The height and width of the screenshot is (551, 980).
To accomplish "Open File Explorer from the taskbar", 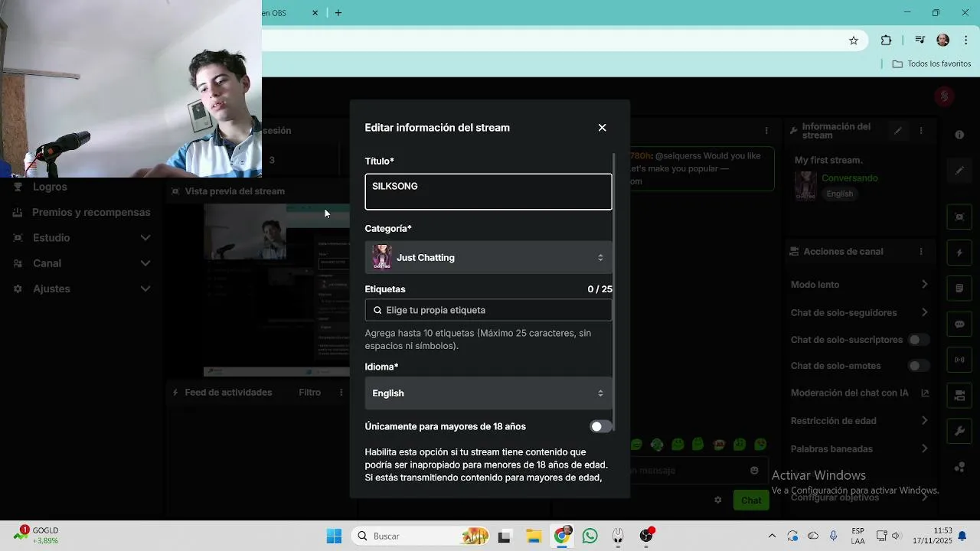I will click(533, 536).
